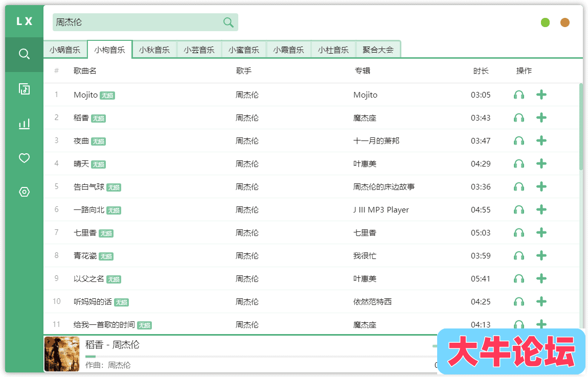Add 晴天 to list with plus
Screen dimensions: 588x377
[x=541, y=163]
